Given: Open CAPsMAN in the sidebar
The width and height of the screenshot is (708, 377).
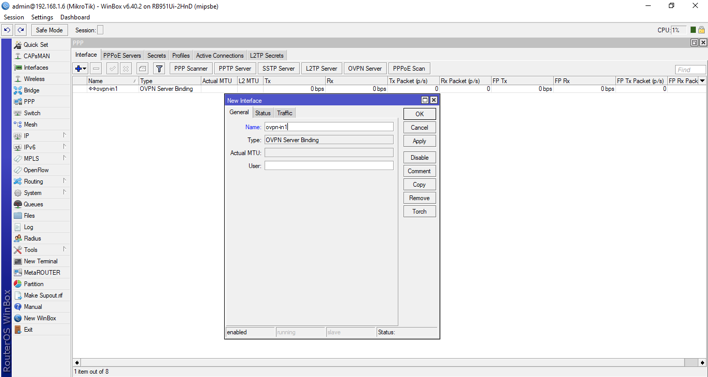Looking at the screenshot, I should tap(37, 56).
